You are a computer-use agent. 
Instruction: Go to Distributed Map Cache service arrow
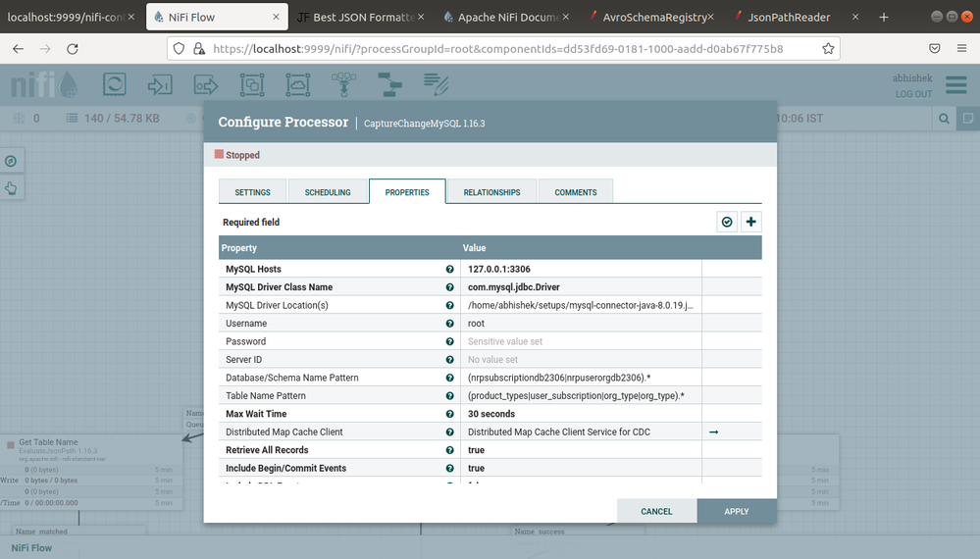[x=714, y=432]
